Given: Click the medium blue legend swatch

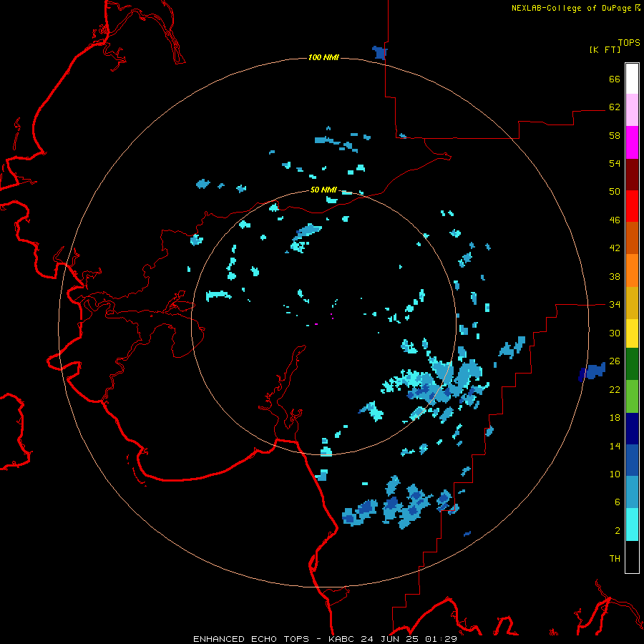Looking at the screenshot, I should pos(632,460).
